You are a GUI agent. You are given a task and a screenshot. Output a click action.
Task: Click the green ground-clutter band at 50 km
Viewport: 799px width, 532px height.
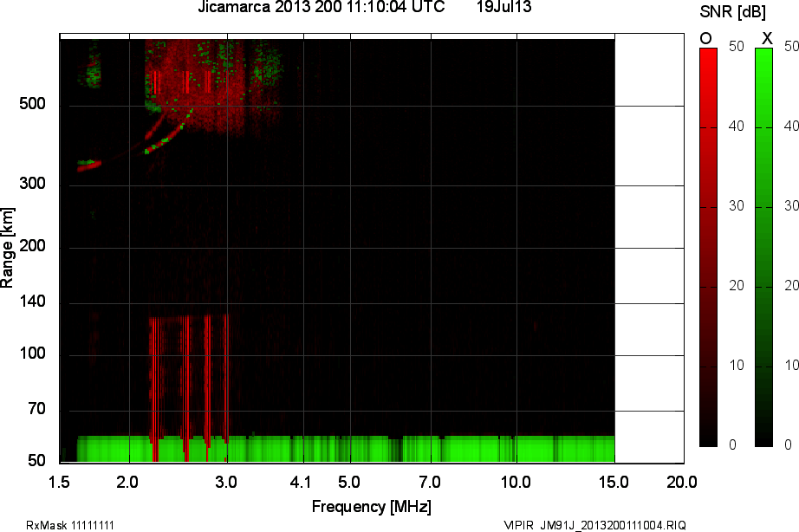tap(346, 449)
